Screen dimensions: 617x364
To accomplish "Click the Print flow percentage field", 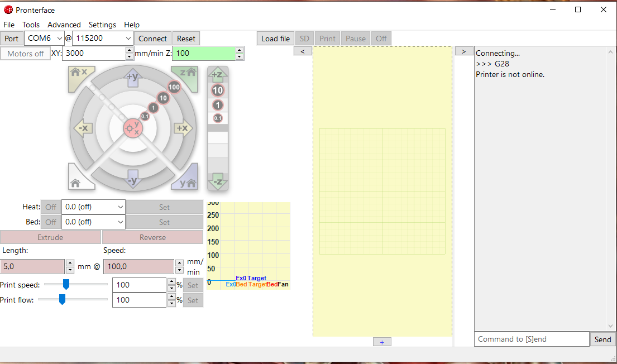I will (139, 300).
